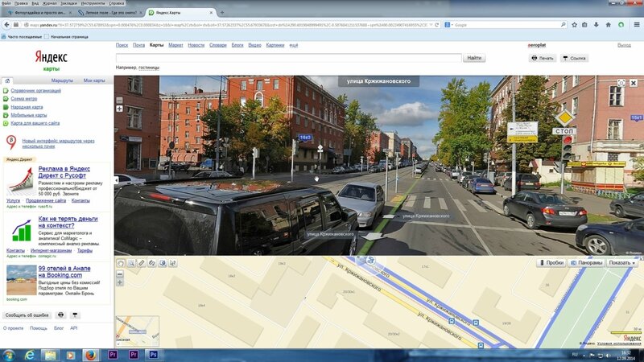The image size is (644, 362).
Task: Zoom out the map with minus button
Action: point(120,274)
